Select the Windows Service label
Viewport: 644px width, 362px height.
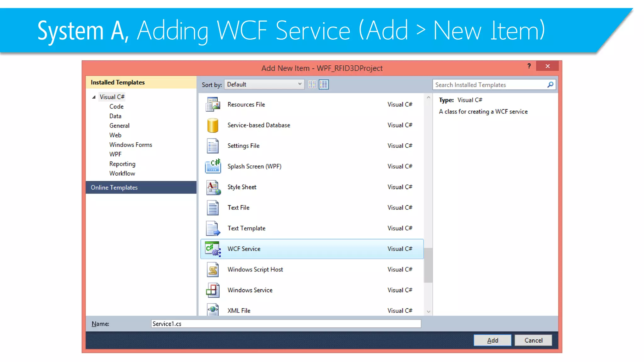(x=250, y=290)
